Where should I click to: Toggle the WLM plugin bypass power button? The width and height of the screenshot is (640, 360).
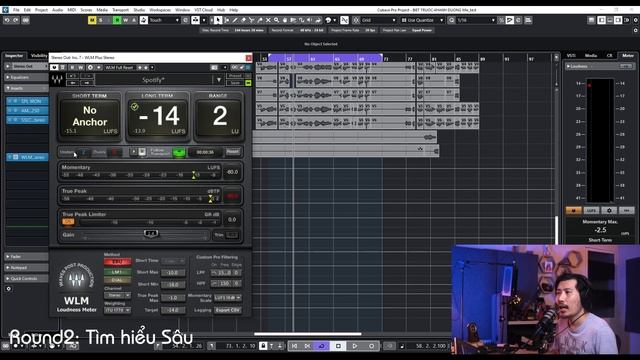tap(54, 67)
